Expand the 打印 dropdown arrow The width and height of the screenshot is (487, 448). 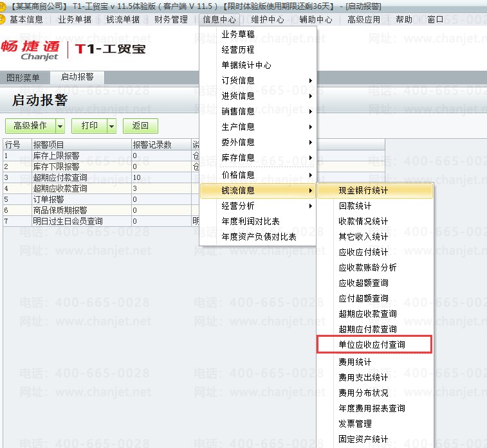pos(111,126)
